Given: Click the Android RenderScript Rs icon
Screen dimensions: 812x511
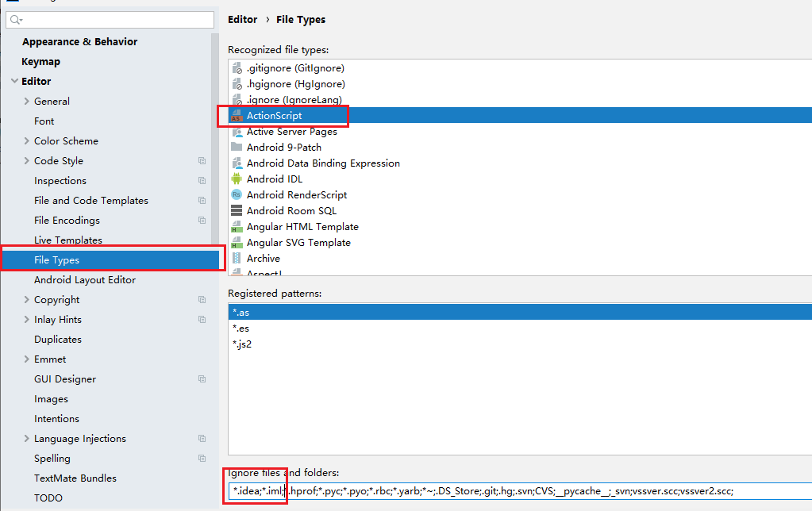Looking at the screenshot, I should pos(237,194).
